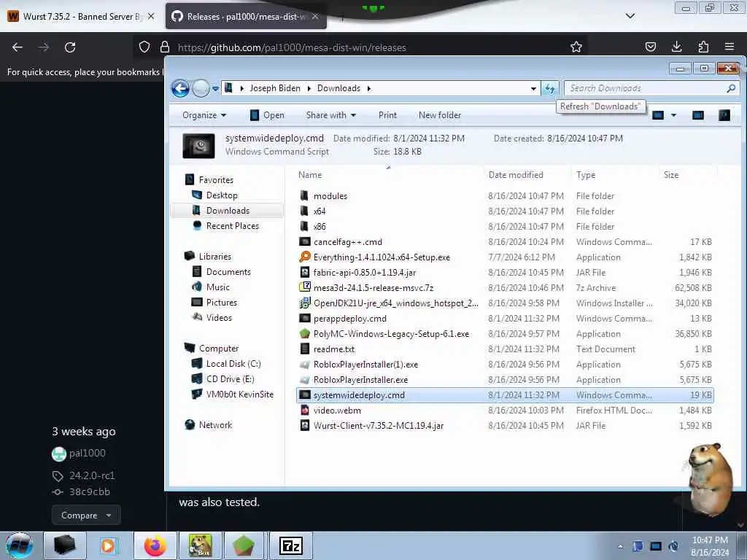
Task: Sort by Date modified column
Action: [x=527, y=175]
